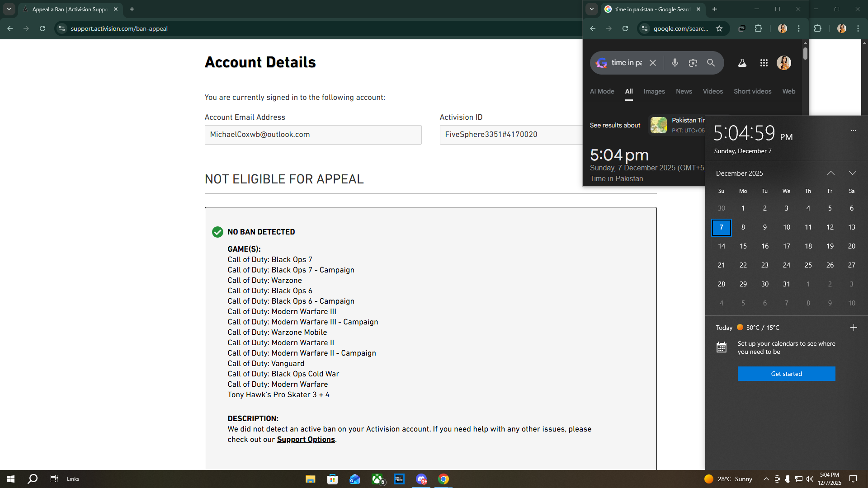
Task: Go to the previous month in the calendar
Action: 831,173
